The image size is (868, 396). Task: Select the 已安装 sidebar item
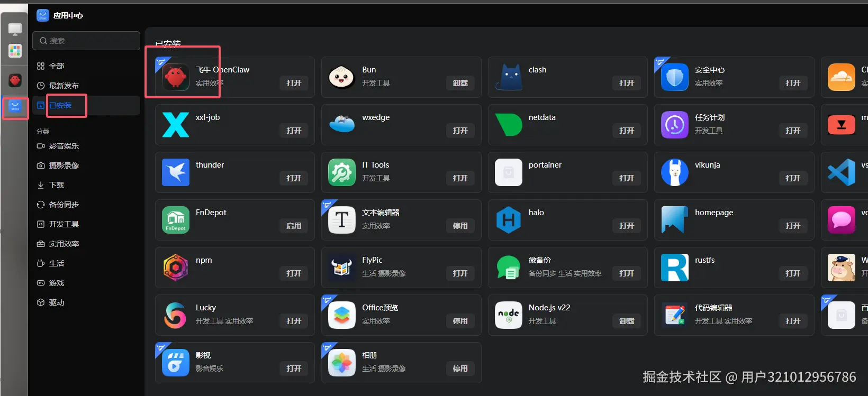86,105
